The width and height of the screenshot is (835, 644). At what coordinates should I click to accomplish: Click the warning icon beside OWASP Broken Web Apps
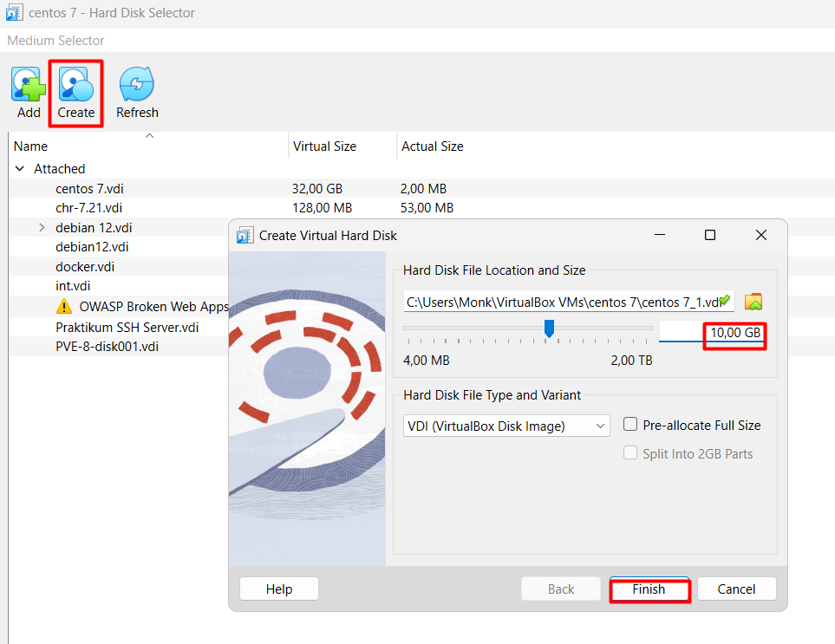tap(64, 306)
